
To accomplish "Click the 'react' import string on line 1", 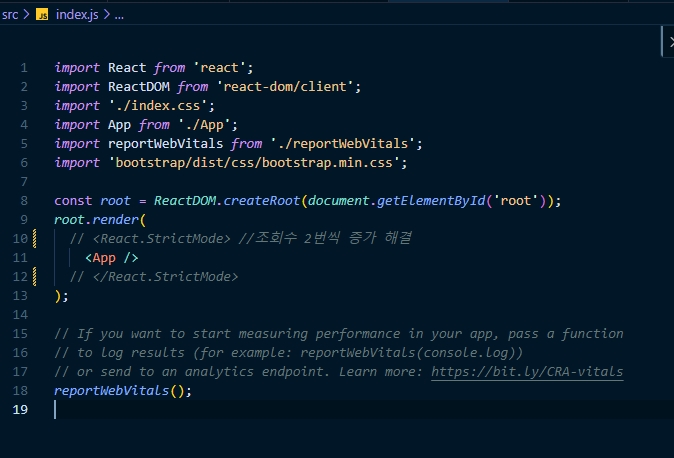I will 219,68.
